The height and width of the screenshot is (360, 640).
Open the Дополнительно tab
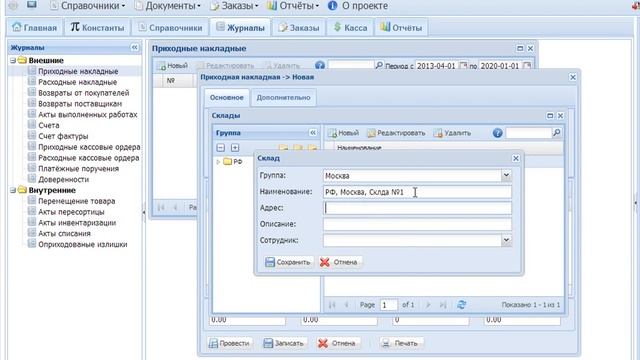283,98
